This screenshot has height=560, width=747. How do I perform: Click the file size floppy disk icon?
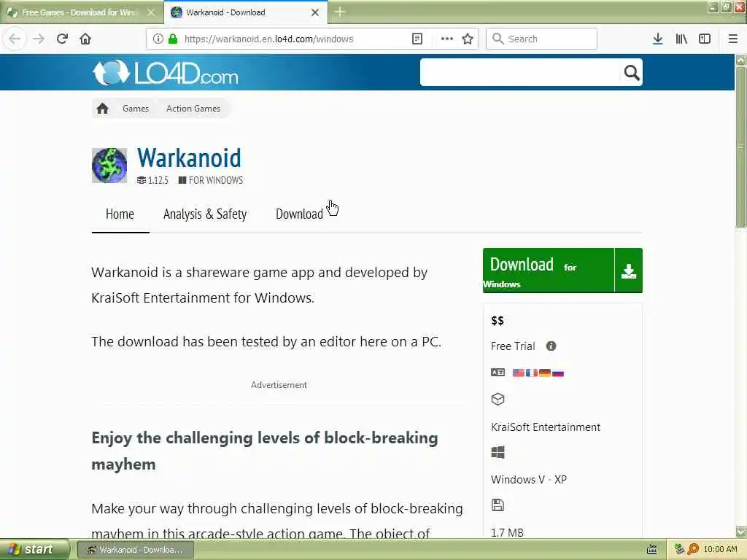coord(498,505)
